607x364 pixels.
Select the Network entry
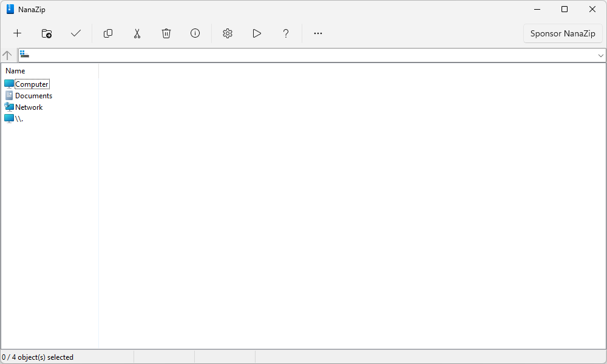click(29, 107)
